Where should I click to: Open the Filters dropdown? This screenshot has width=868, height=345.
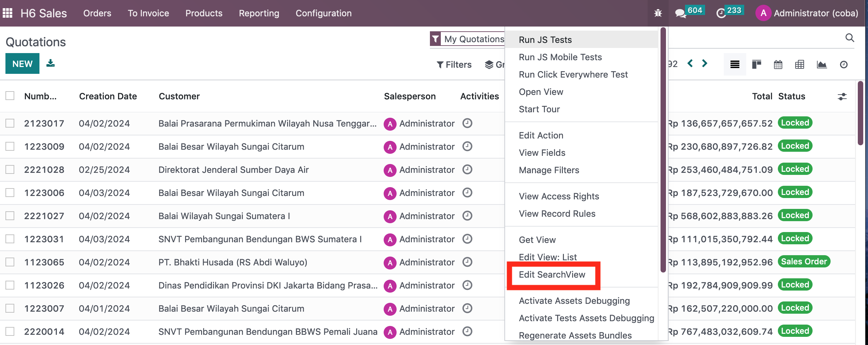click(454, 64)
